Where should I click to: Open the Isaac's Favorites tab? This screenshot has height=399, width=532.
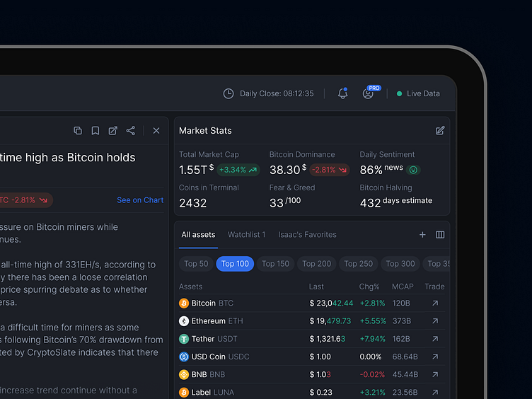[308, 235]
